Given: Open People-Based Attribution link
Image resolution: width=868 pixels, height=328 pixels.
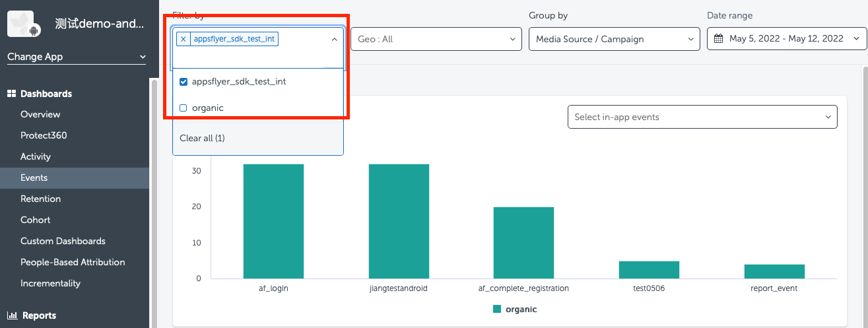Looking at the screenshot, I should pos(73,262).
